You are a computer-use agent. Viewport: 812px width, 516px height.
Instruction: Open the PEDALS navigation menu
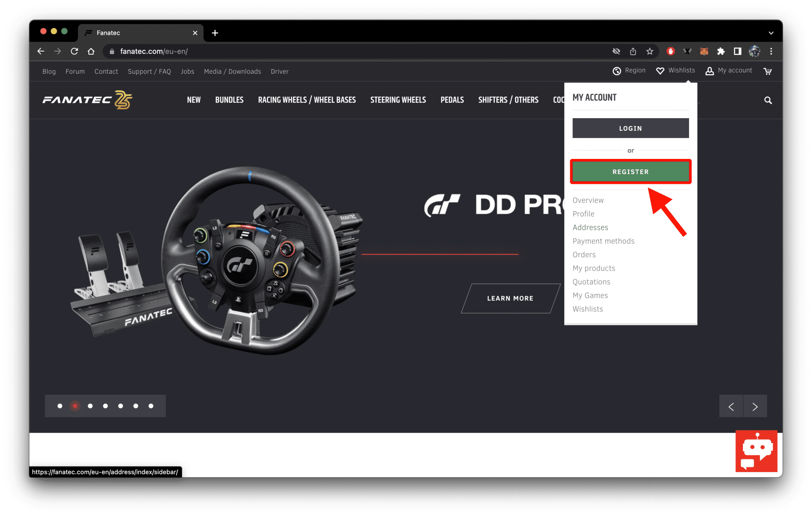click(452, 100)
